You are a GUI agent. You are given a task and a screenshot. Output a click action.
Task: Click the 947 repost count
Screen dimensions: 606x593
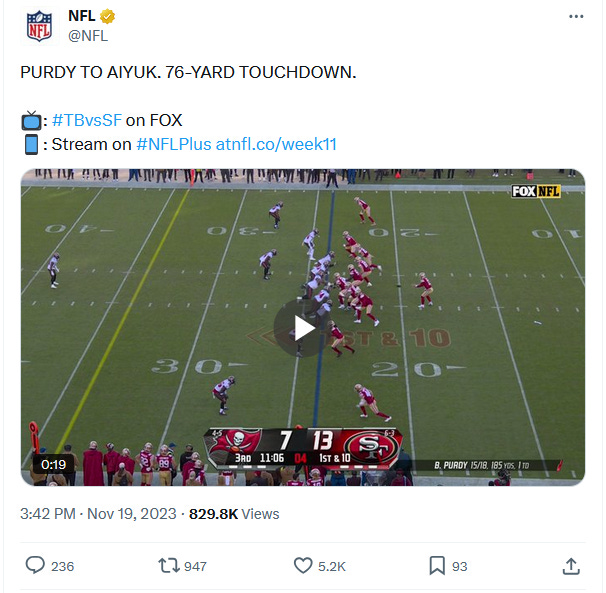(x=195, y=566)
